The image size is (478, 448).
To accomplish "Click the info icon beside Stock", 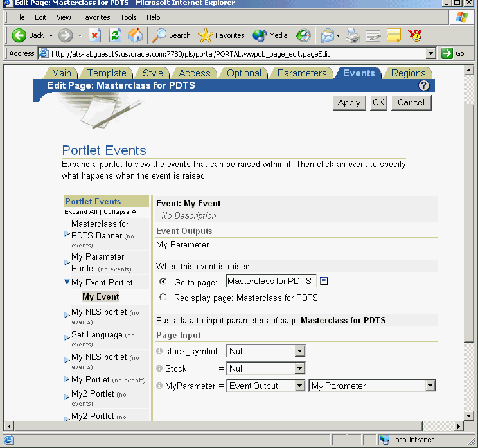I will pos(159,368).
